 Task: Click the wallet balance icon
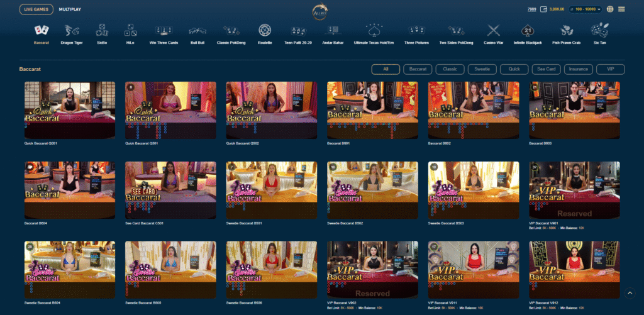click(x=544, y=9)
